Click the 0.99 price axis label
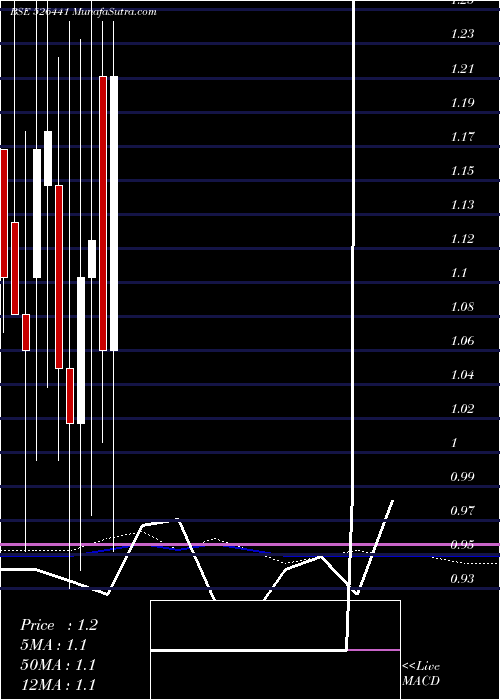This screenshot has width=500, height=700. (462, 476)
